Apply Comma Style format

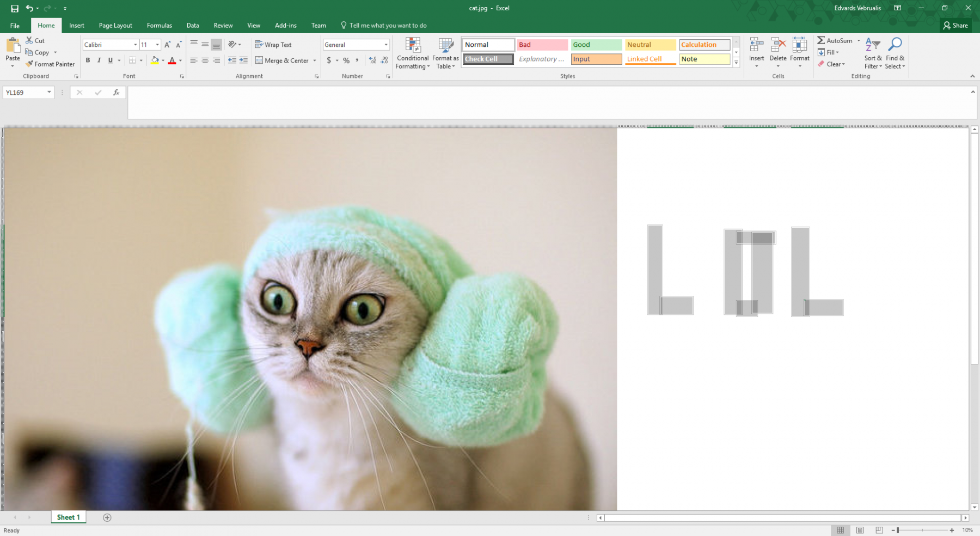pyautogui.click(x=357, y=60)
